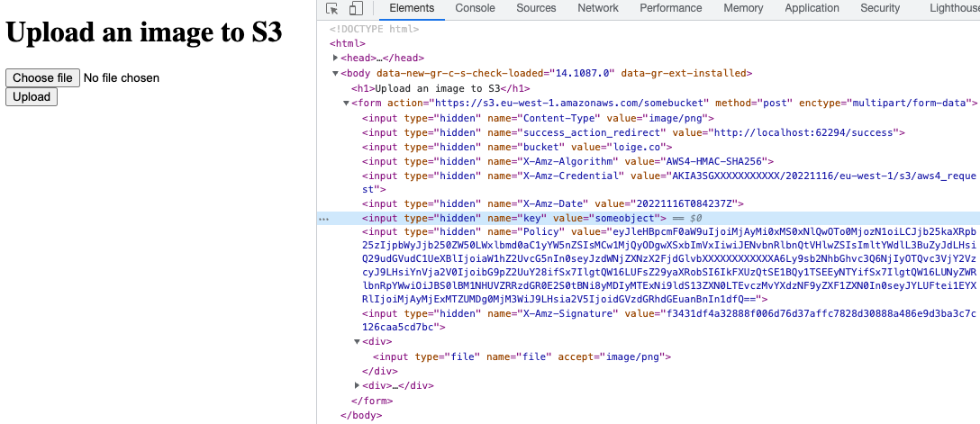Switch to the Console tab
Image resolution: width=980 pixels, height=424 pixels.
click(475, 8)
